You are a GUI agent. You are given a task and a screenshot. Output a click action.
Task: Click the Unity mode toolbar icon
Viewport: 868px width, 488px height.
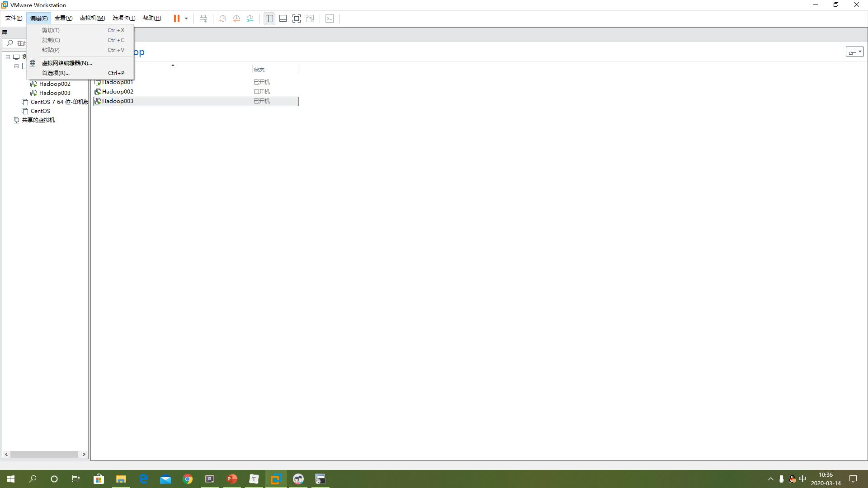coord(310,19)
